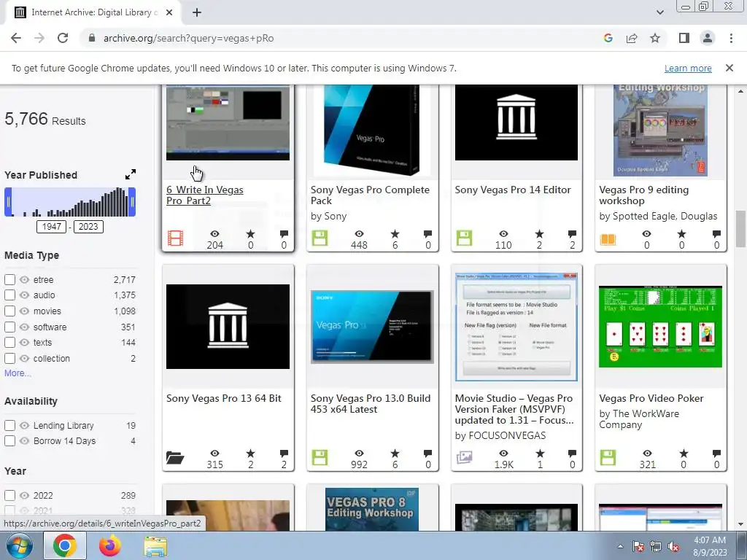
Task: Click the 1947 start year field
Action: (52, 227)
